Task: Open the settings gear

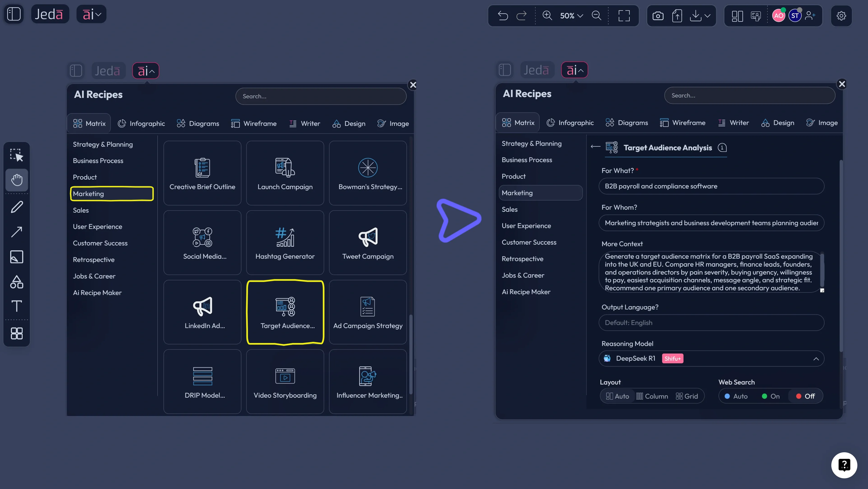Action: click(841, 15)
